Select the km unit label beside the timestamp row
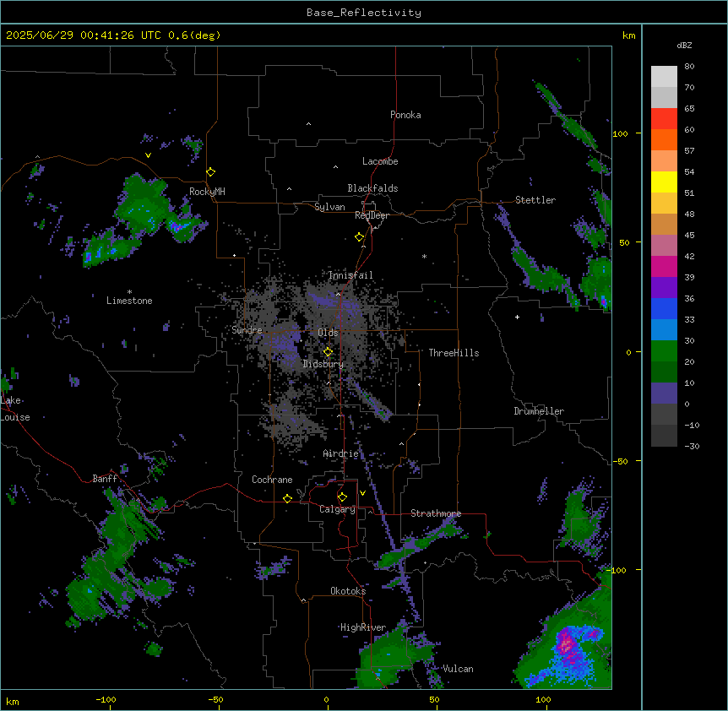 click(628, 35)
